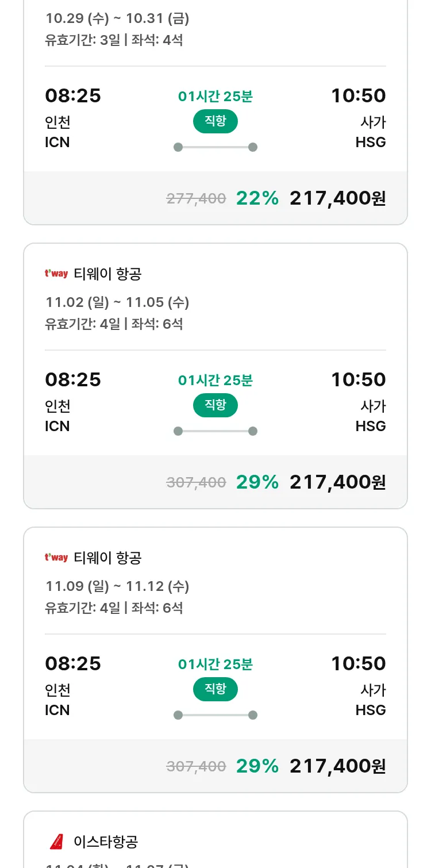Tap the 직항 badge on the 11.09 flight
This screenshot has height=868, width=431.
(x=215, y=689)
